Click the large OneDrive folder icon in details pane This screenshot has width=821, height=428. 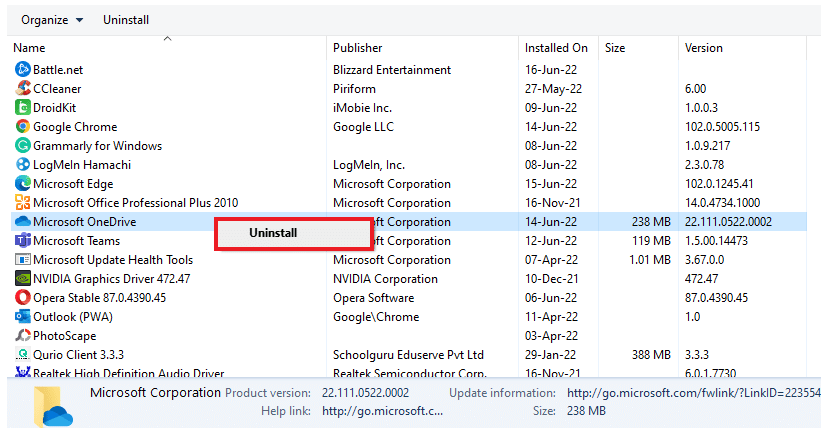[53, 407]
